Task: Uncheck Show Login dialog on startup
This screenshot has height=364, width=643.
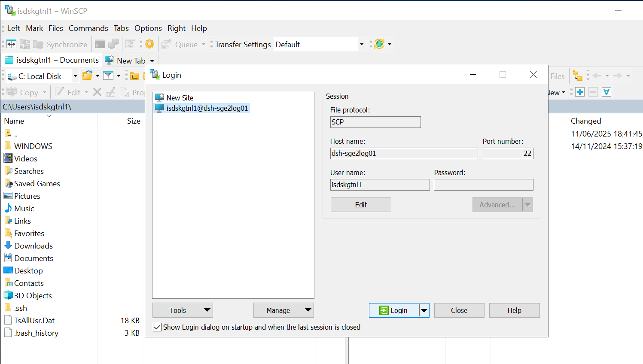Action: 157,327
